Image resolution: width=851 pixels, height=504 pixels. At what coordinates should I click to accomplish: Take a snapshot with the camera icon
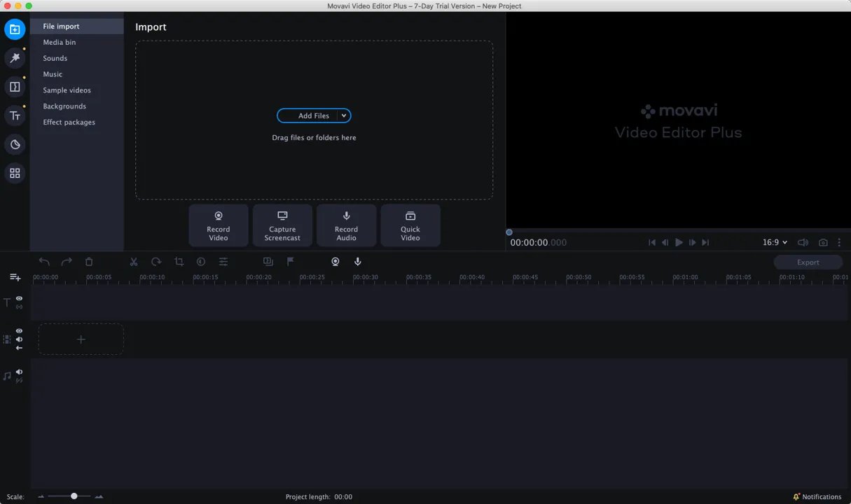pyautogui.click(x=823, y=242)
